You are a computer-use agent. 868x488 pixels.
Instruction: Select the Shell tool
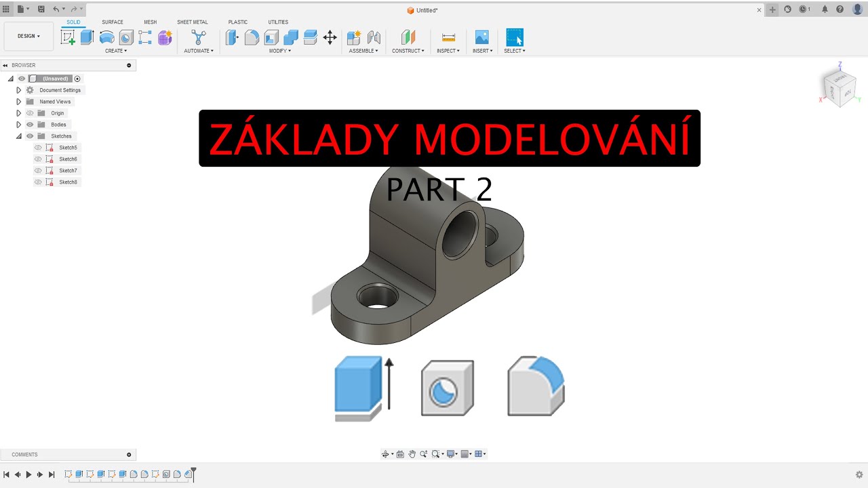click(x=271, y=37)
